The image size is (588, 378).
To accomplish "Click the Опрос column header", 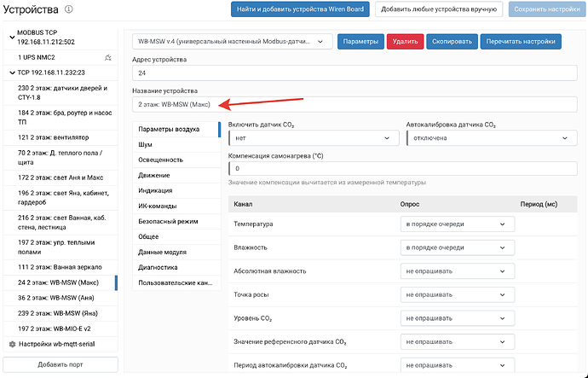I will (x=410, y=204).
